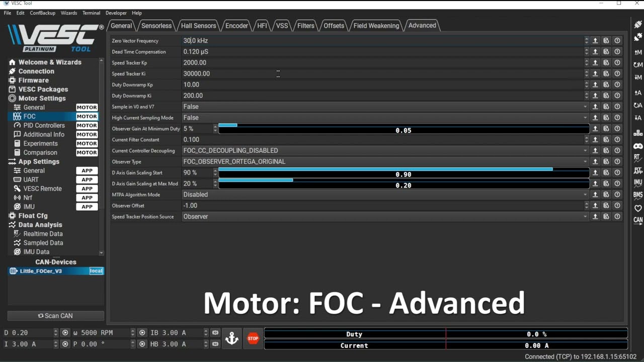
Task: Click the Disconnect icon in right toolbar
Action: point(638,37)
